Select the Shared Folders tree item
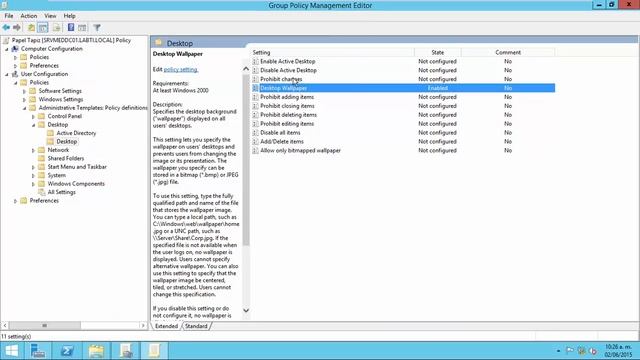This screenshot has height=360, width=640. 66,158
